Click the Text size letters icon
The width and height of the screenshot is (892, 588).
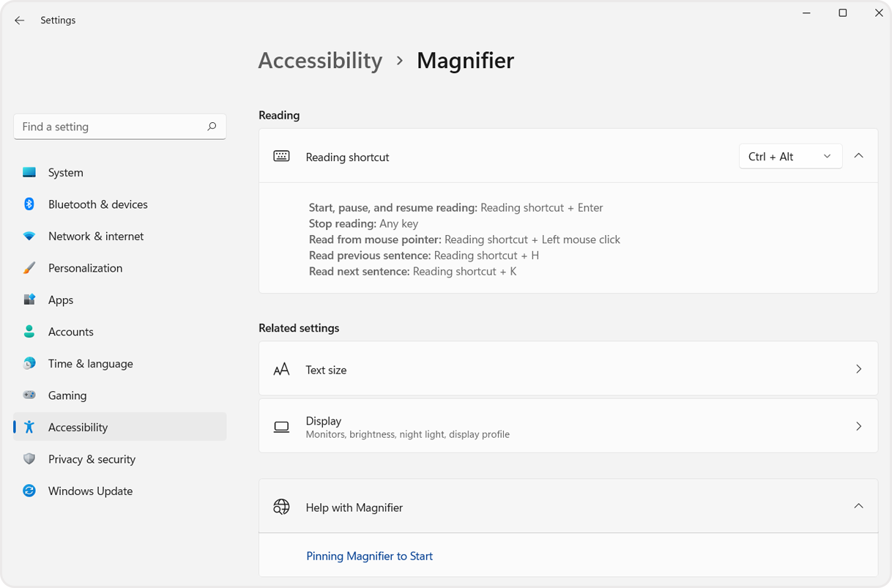point(281,369)
